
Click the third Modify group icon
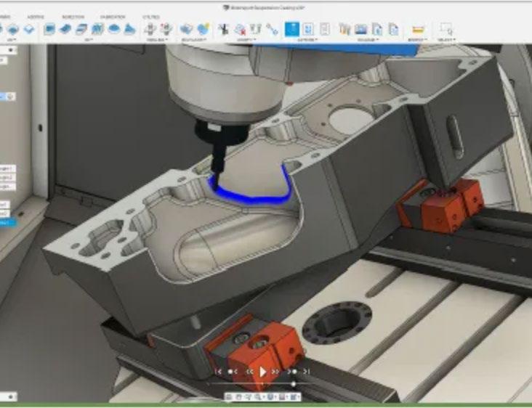256,30
